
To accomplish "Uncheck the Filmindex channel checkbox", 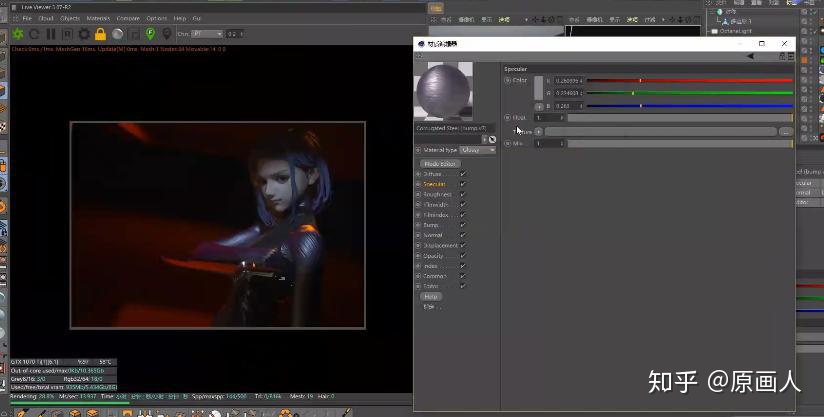I will (463, 215).
